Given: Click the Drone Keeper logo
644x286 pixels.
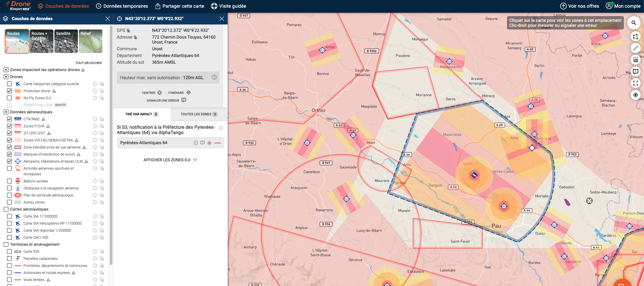Looking at the screenshot, I should tap(18, 6).
